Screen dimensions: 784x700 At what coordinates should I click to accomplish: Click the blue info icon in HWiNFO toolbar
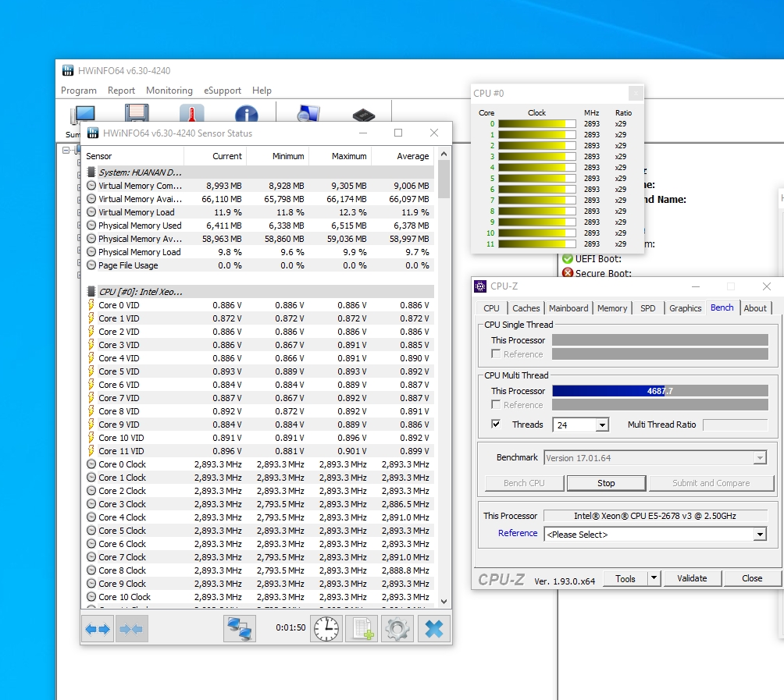[x=246, y=115]
